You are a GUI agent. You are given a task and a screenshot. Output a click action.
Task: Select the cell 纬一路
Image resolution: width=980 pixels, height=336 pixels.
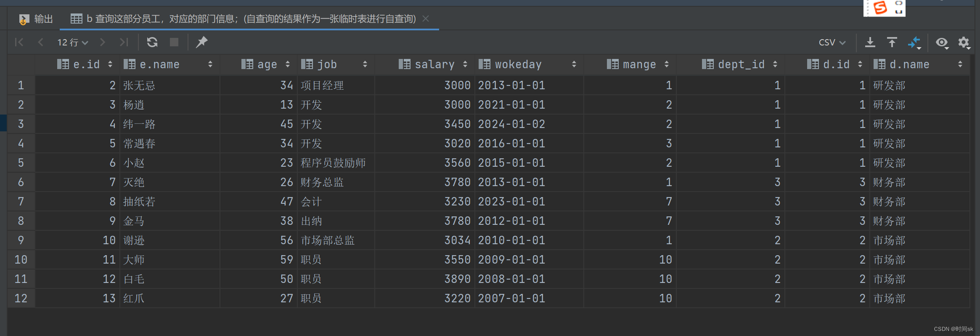click(x=170, y=124)
